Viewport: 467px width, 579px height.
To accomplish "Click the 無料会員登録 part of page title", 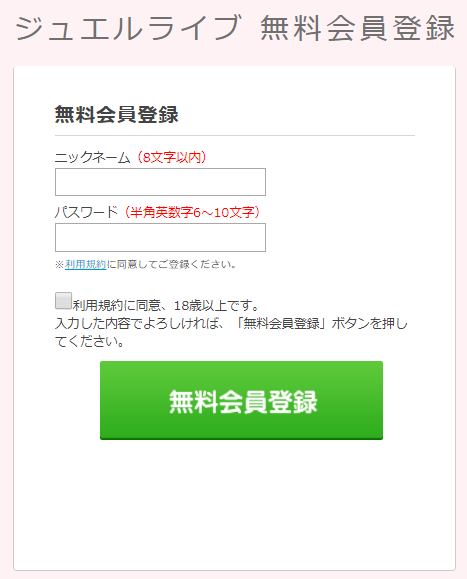I will pos(358,28).
